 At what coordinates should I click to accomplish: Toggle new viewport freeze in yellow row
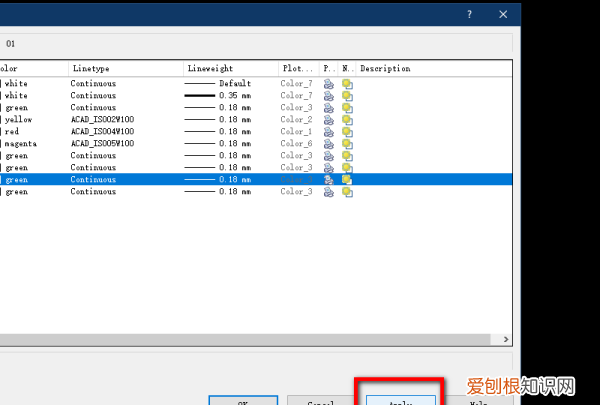point(347,120)
